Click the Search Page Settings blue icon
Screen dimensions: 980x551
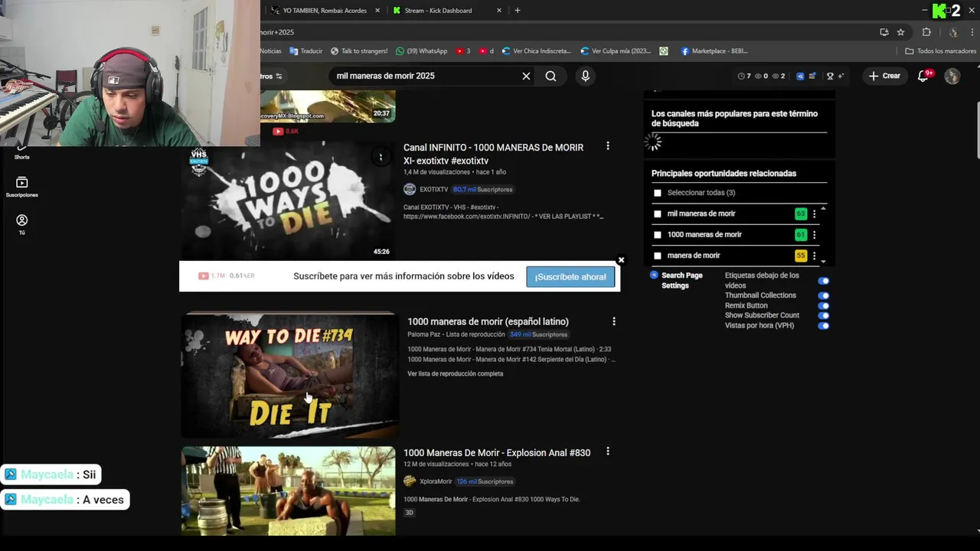click(654, 275)
